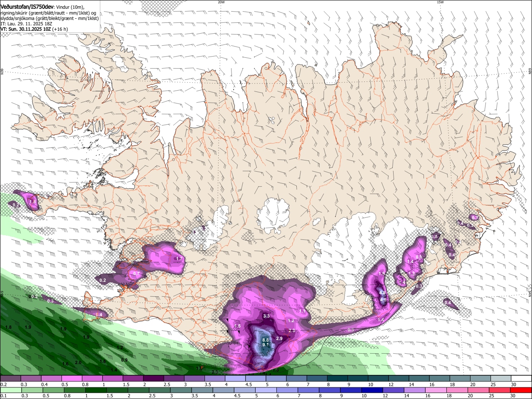Image resolution: width=532 pixels, height=399 pixels.
Task: Click the IT: Lau. 29. 11. 2025 18Z line
Action: coord(26,24)
